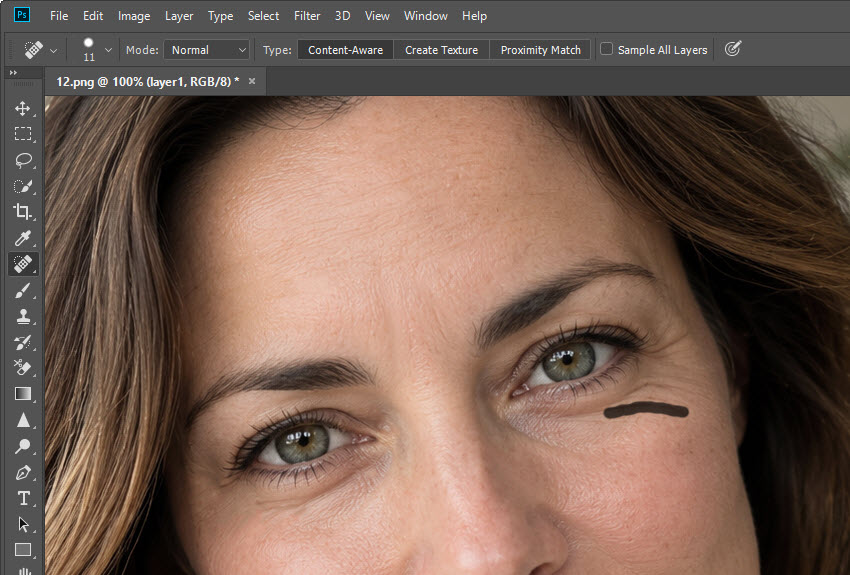The width and height of the screenshot is (850, 575).
Task: Open the Mode Normal dropdown
Action: [207, 50]
